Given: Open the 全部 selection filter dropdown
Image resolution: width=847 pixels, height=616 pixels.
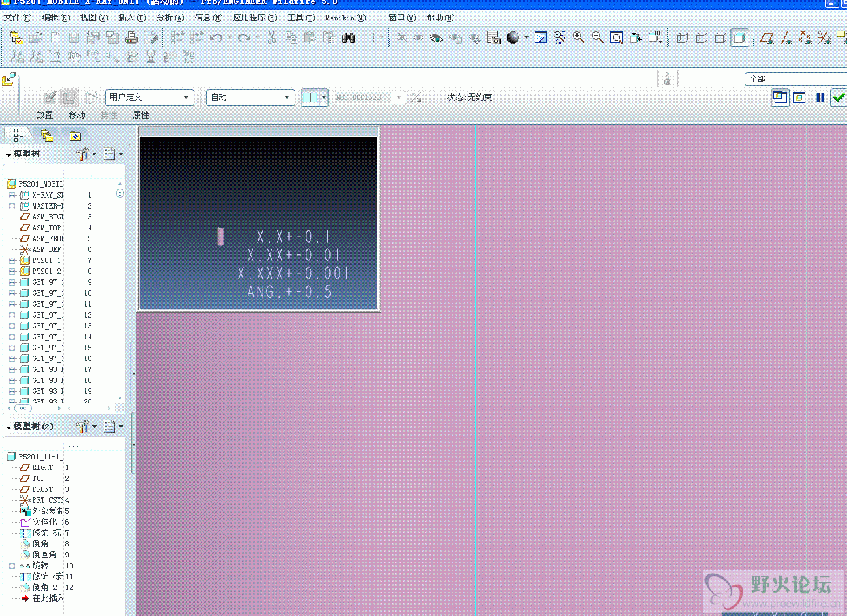Looking at the screenshot, I should point(796,79).
